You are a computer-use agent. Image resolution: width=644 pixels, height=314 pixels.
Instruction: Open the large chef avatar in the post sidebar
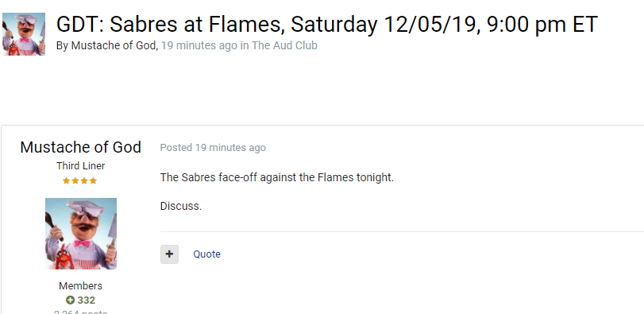pos(81,234)
